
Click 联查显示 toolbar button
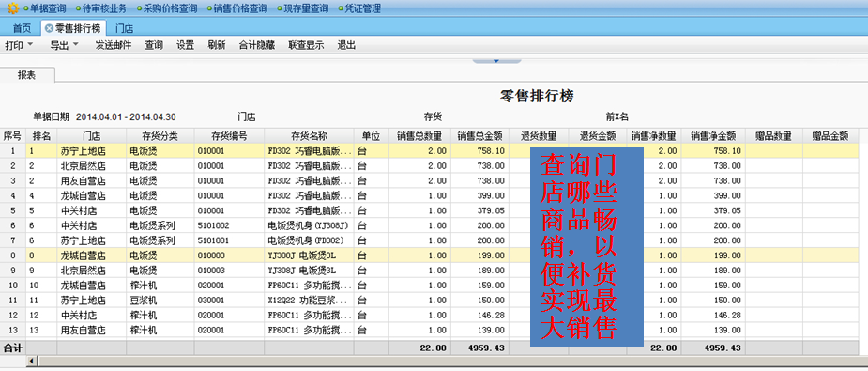click(306, 45)
